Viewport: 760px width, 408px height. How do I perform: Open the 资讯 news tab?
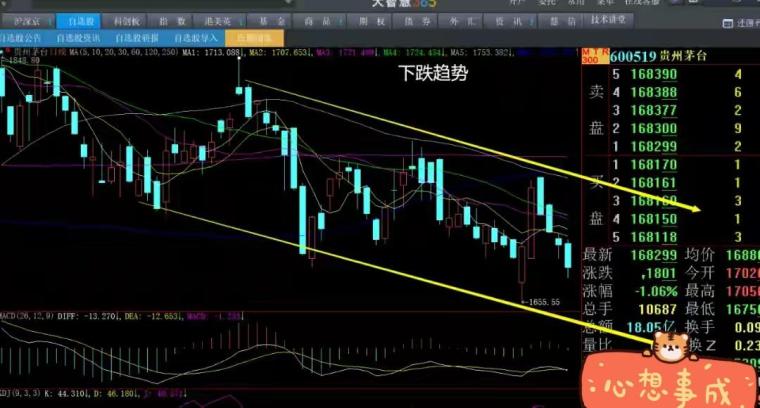tap(495, 20)
